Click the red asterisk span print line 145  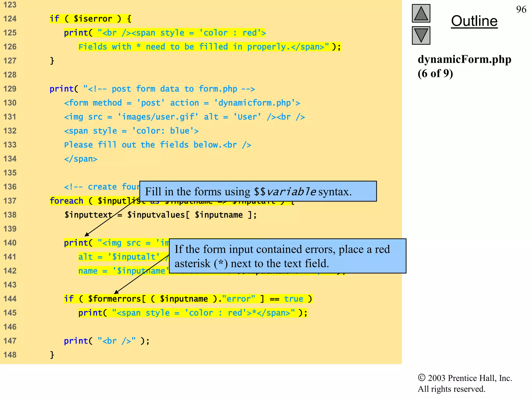pyautogui.click(x=193, y=313)
